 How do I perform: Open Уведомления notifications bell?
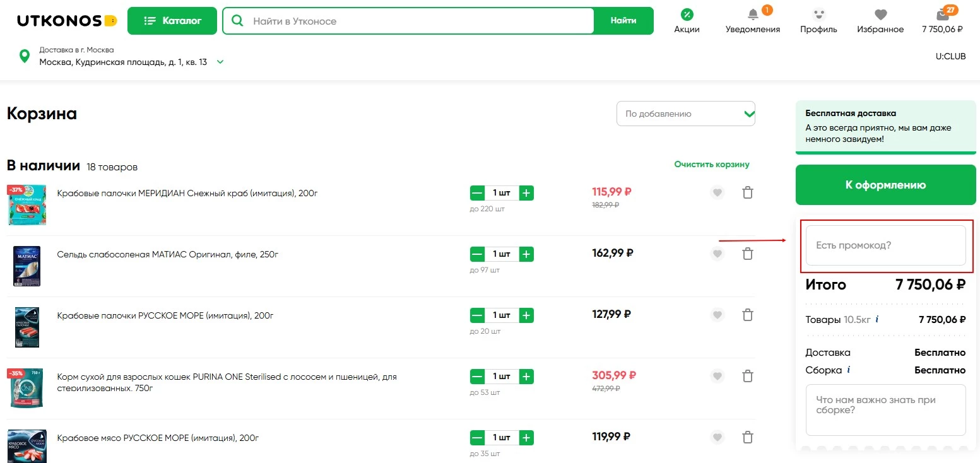(752, 15)
